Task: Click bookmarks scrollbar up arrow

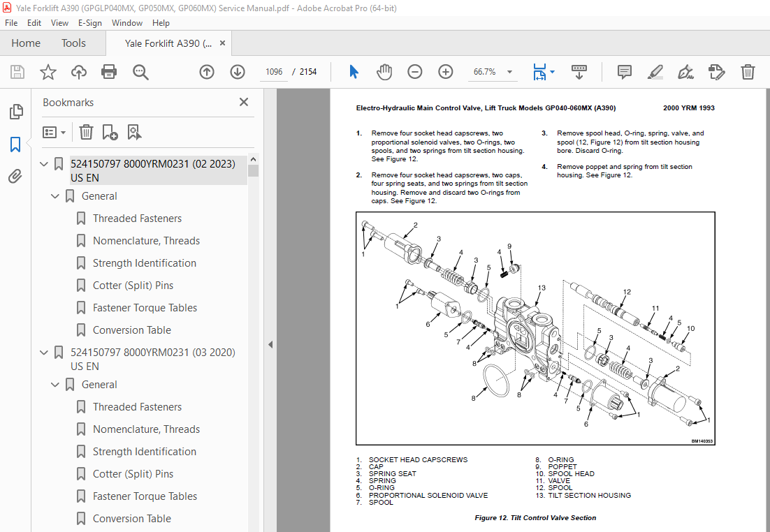Action: [254, 159]
